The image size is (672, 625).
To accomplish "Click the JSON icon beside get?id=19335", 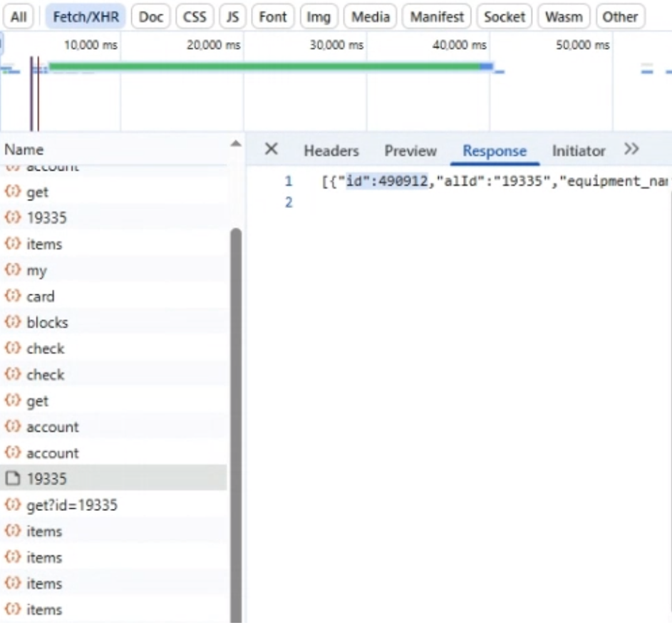I will (x=12, y=505).
